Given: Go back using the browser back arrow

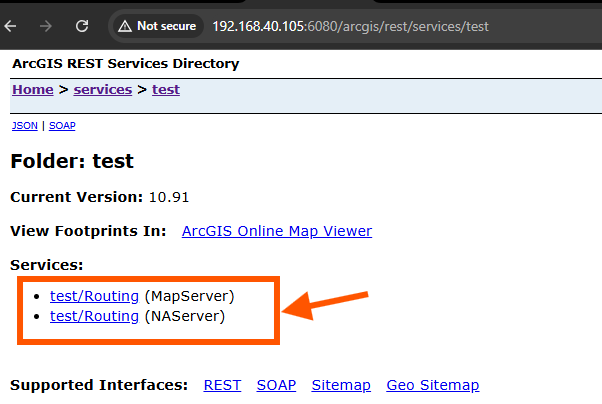Looking at the screenshot, I should point(10,26).
